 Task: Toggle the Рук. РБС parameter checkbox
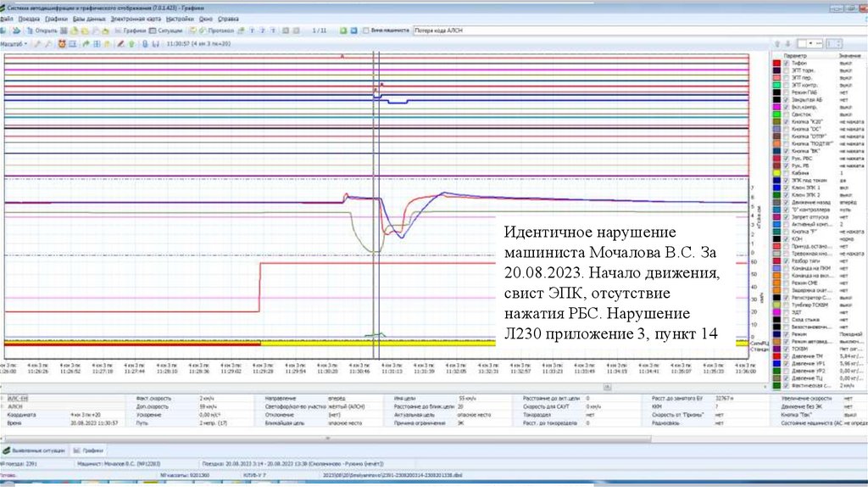(786, 158)
